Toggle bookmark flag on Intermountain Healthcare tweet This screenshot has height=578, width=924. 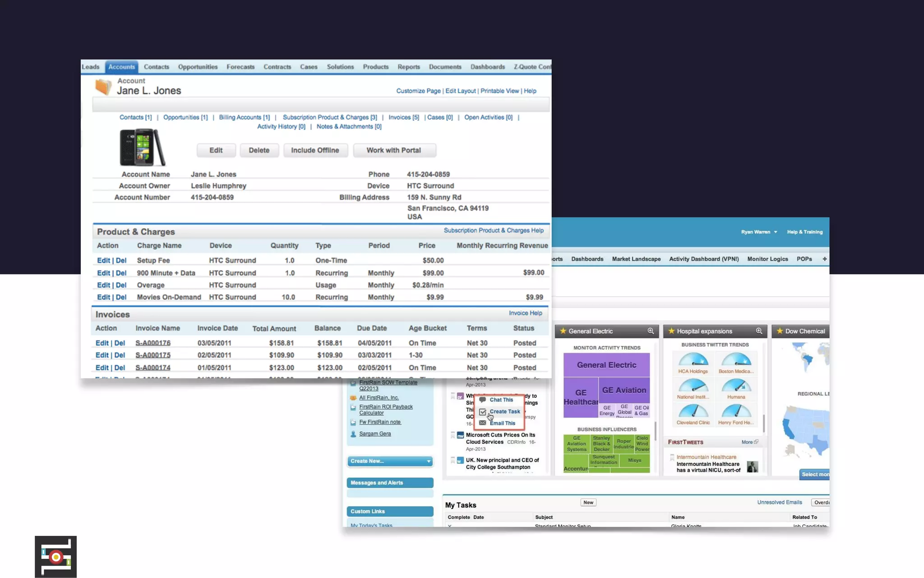pos(672,457)
